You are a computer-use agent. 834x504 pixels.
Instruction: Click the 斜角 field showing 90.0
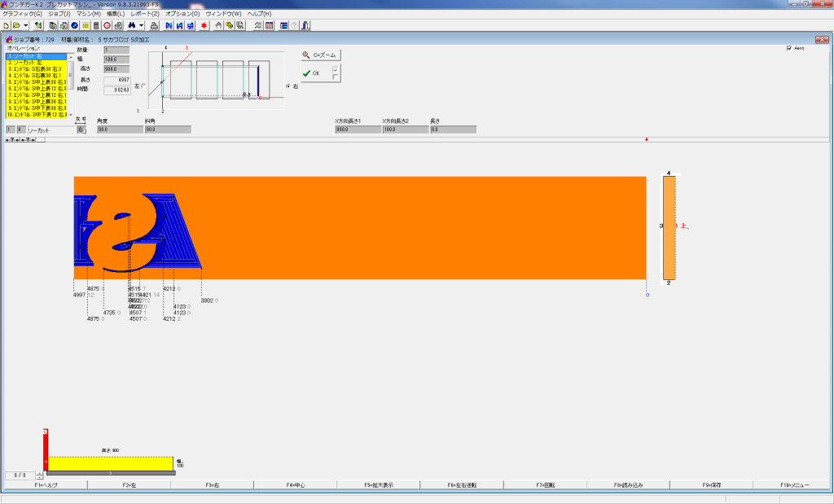click(x=168, y=129)
